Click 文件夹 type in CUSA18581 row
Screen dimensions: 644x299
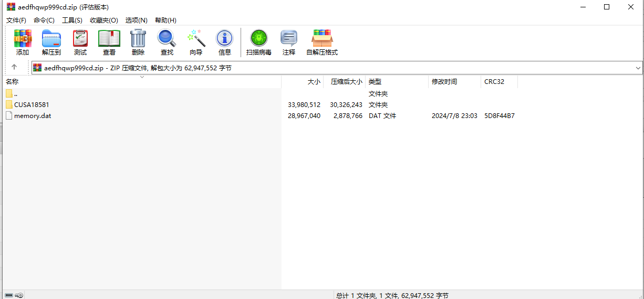(378, 105)
